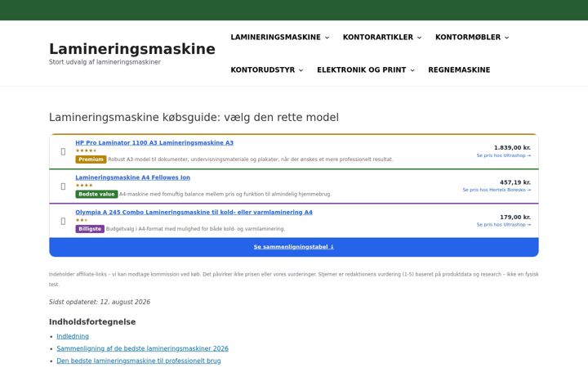This screenshot has height=368, width=588.
Task: Open HP Pro Laminator 1100 A3 product link
Action: (154, 142)
